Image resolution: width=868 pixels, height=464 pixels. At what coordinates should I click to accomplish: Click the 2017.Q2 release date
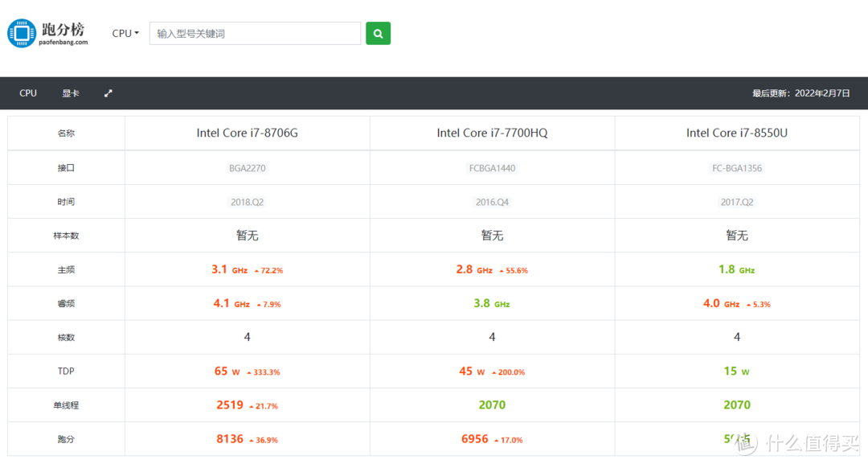[x=737, y=202]
